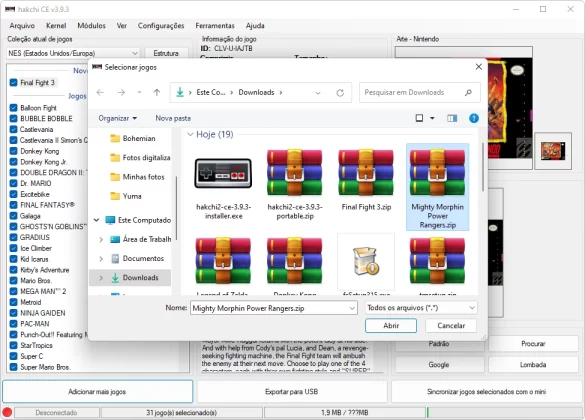
Task: Toggle the BUBBLE BOBBLE checkbox
Action: [x=13, y=119]
